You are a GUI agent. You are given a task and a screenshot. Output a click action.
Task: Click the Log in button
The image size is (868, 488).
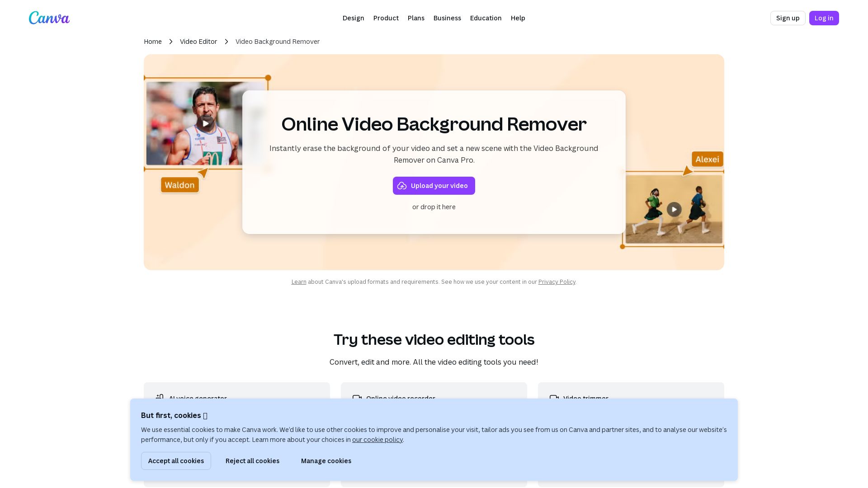coord(824,18)
